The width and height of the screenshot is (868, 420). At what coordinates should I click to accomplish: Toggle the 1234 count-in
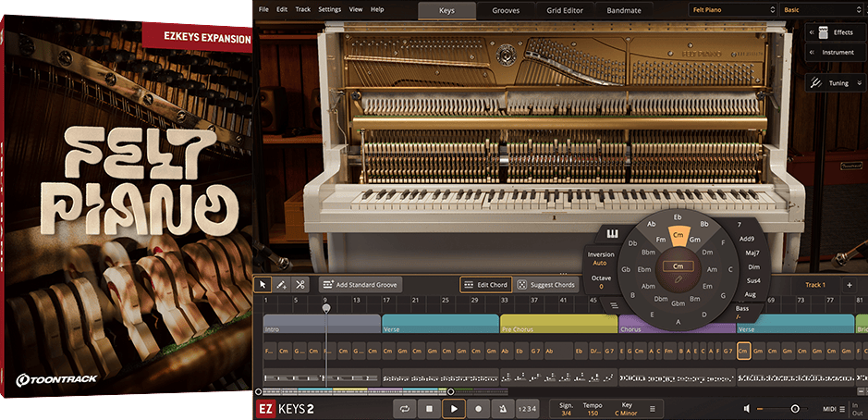(x=527, y=409)
